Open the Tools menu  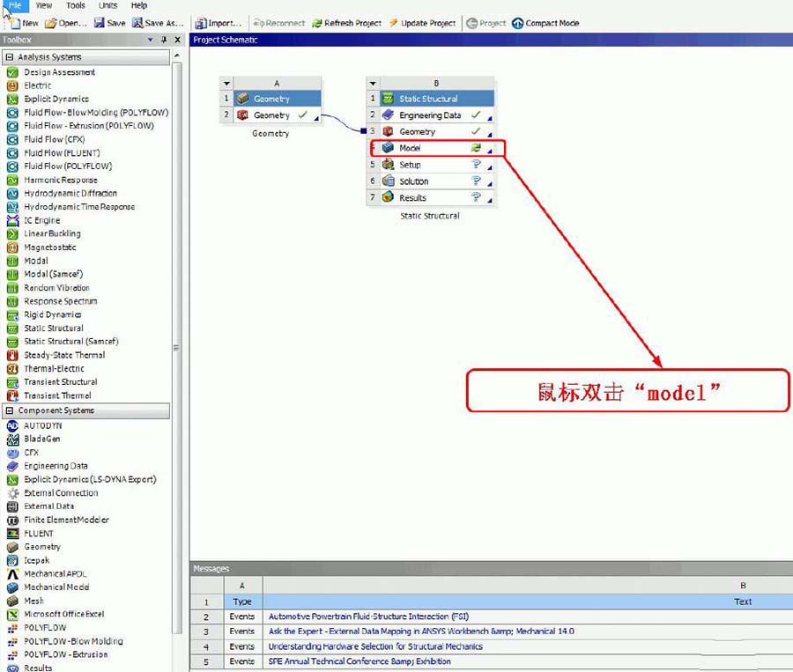[76, 5]
